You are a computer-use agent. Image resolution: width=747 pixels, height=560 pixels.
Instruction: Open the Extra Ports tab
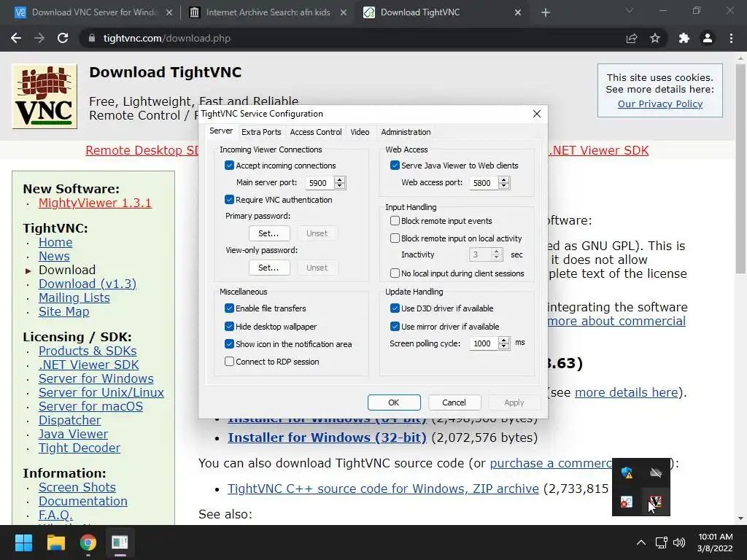click(261, 132)
